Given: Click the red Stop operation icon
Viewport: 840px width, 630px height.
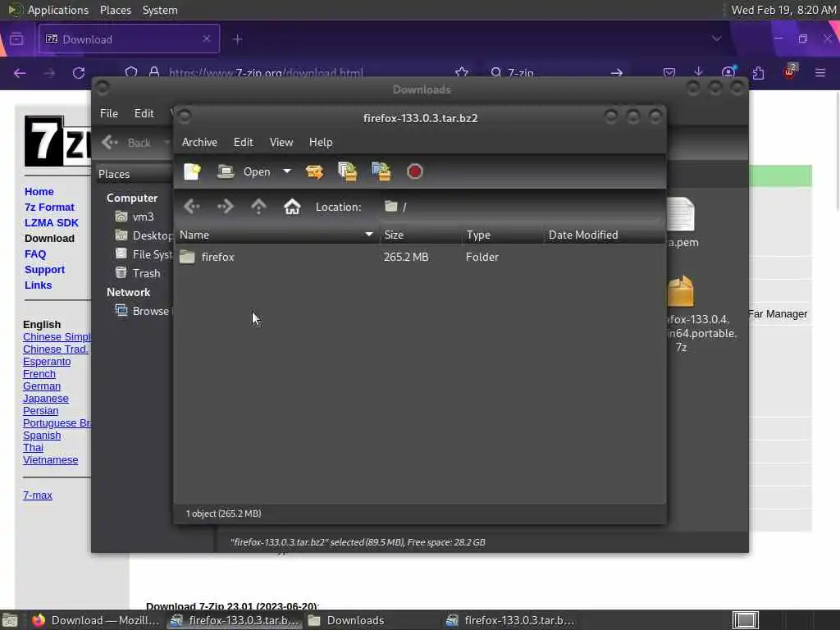Looking at the screenshot, I should 414,171.
